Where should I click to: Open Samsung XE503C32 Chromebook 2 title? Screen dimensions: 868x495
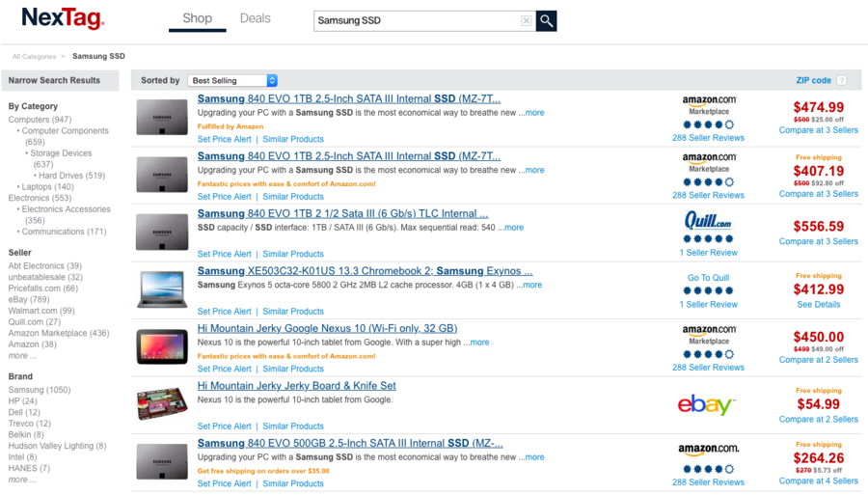pos(365,271)
